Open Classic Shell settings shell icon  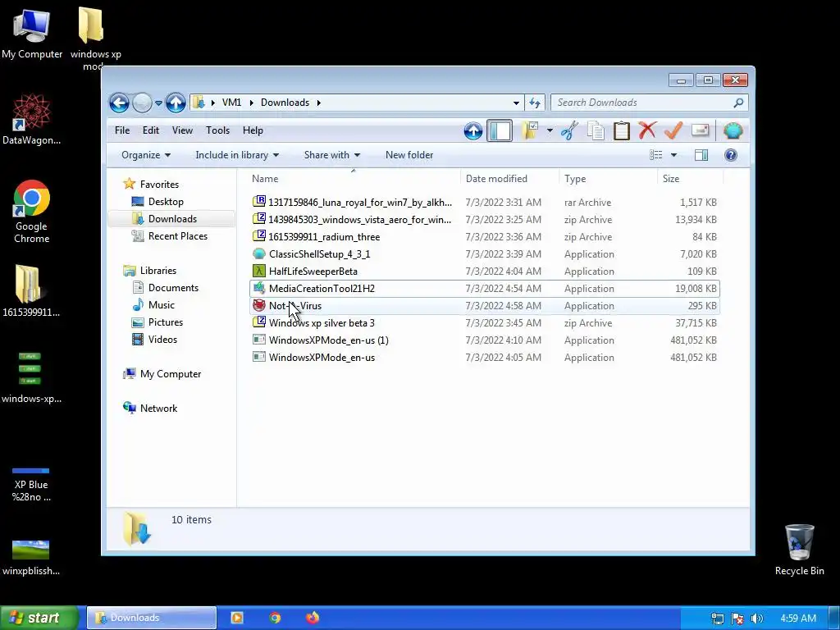tap(733, 130)
